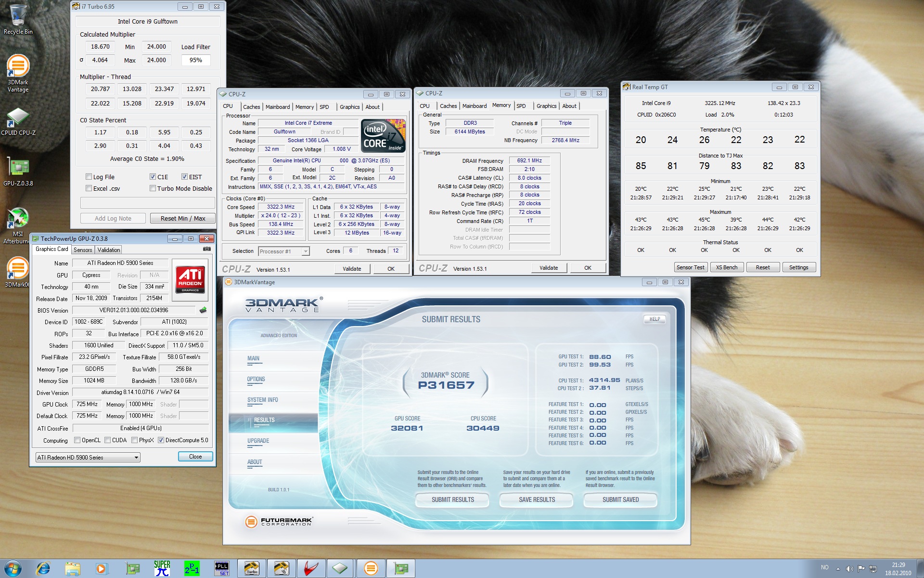Open the CPUID CPU-Z desktop shortcut
924x578 pixels.
pyautogui.click(x=18, y=121)
